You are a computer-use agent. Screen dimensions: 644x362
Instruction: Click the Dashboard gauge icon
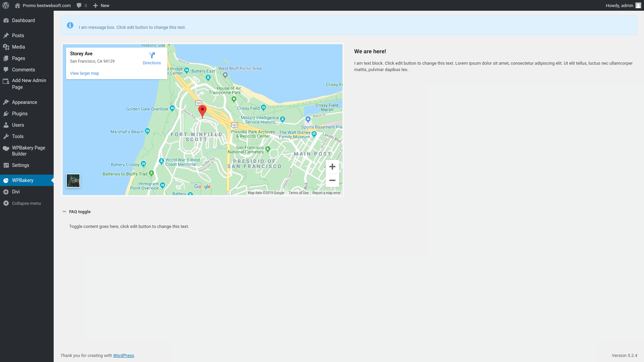pos(6,20)
